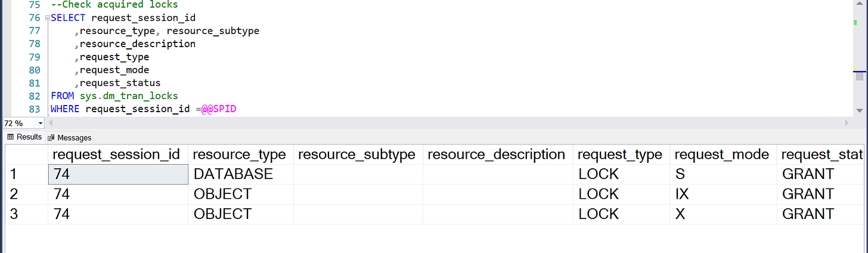The width and height of the screenshot is (868, 253).
Task: Click the request_status column header
Action: tap(821, 155)
